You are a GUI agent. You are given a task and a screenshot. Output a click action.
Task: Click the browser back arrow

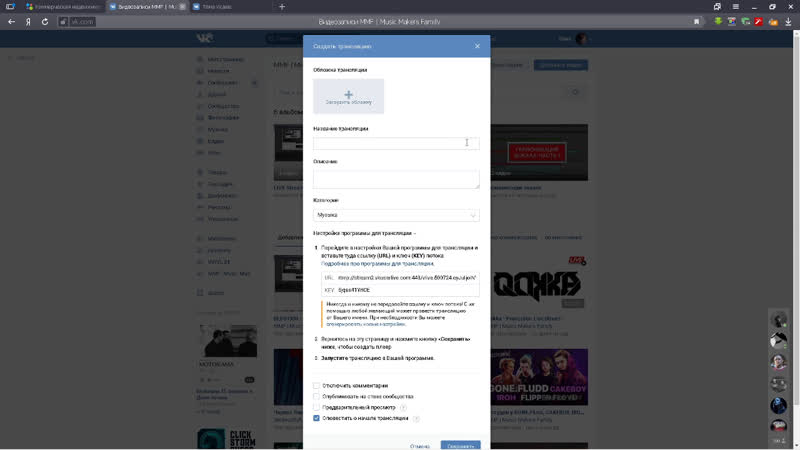click(11, 21)
